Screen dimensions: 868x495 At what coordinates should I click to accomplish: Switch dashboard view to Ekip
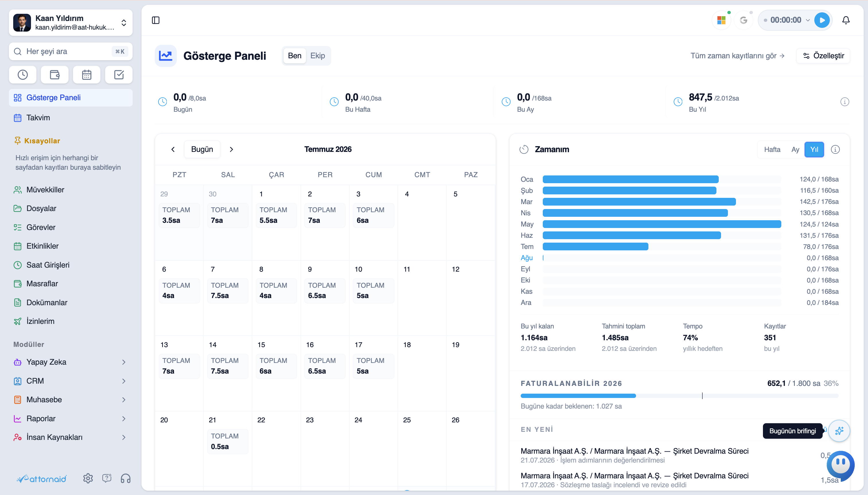pyautogui.click(x=317, y=56)
